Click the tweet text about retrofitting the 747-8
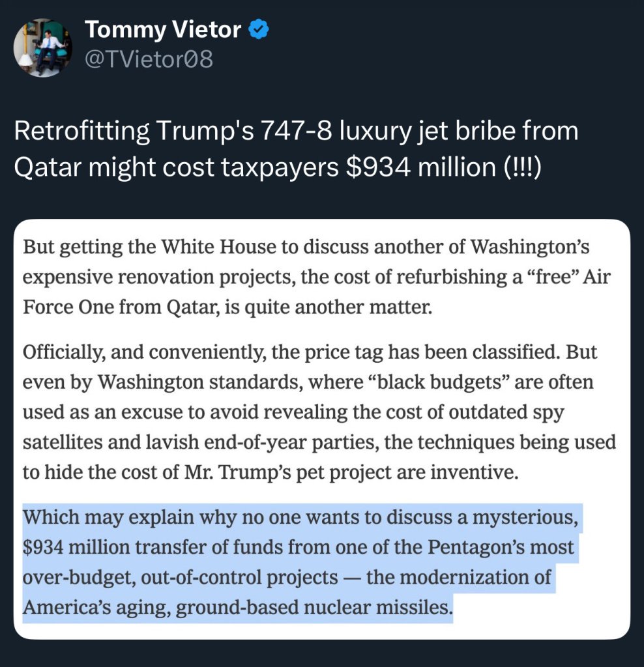 tap(296, 149)
